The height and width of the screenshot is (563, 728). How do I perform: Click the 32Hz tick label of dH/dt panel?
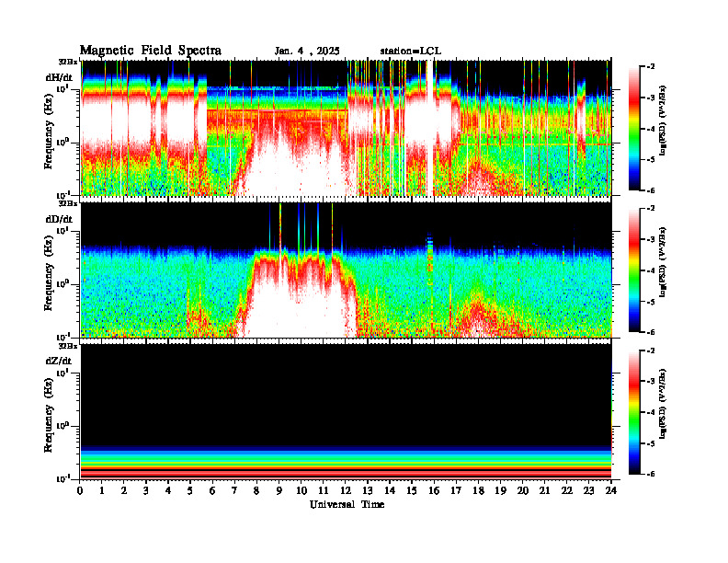tap(68, 62)
